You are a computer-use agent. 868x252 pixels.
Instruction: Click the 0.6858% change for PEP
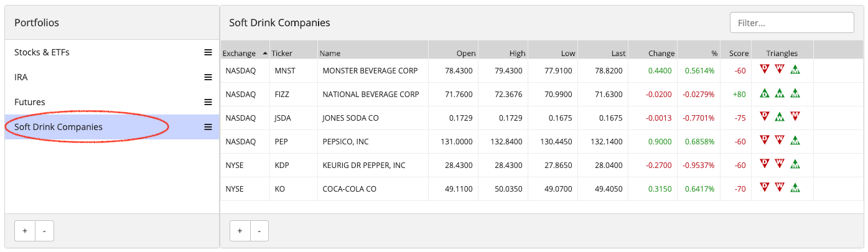click(699, 142)
